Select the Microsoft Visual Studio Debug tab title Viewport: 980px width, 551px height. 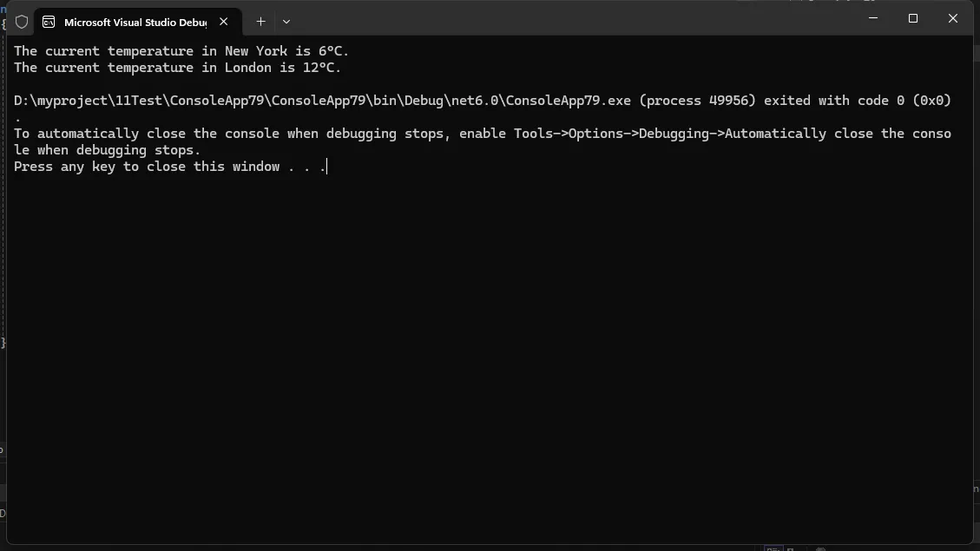(x=135, y=22)
